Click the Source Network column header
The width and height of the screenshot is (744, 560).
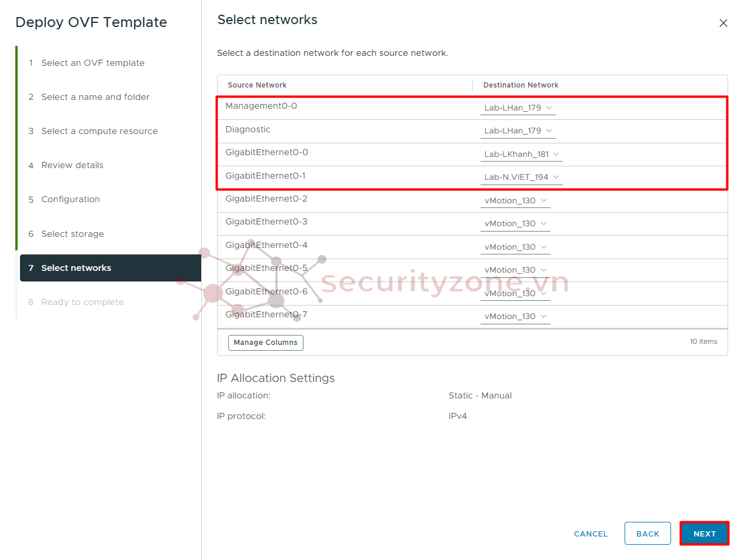[257, 85]
